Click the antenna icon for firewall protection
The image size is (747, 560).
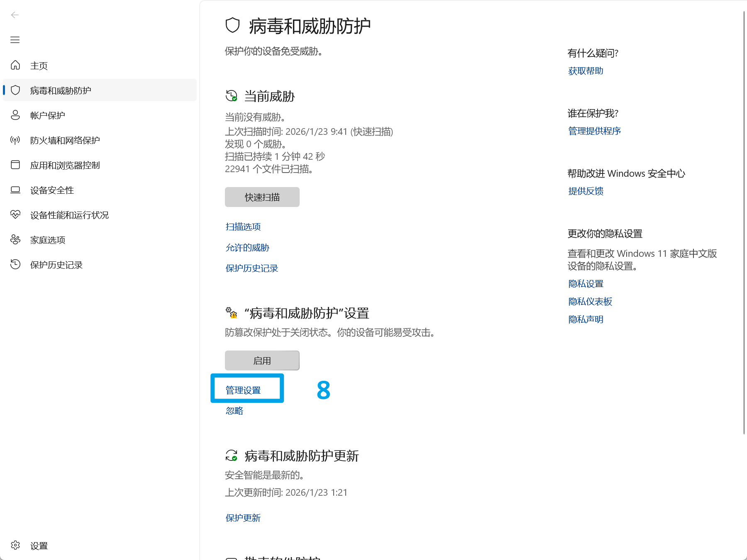(15, 140)
